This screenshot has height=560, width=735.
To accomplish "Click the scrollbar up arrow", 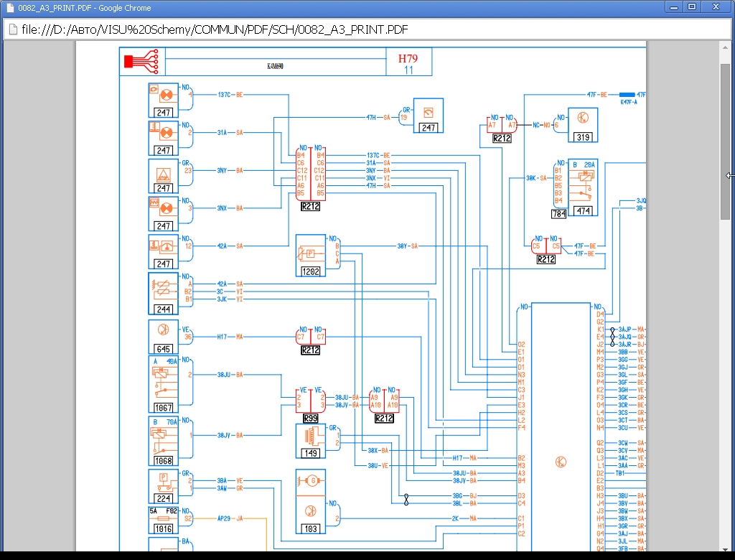I will (x=725, y=47).
